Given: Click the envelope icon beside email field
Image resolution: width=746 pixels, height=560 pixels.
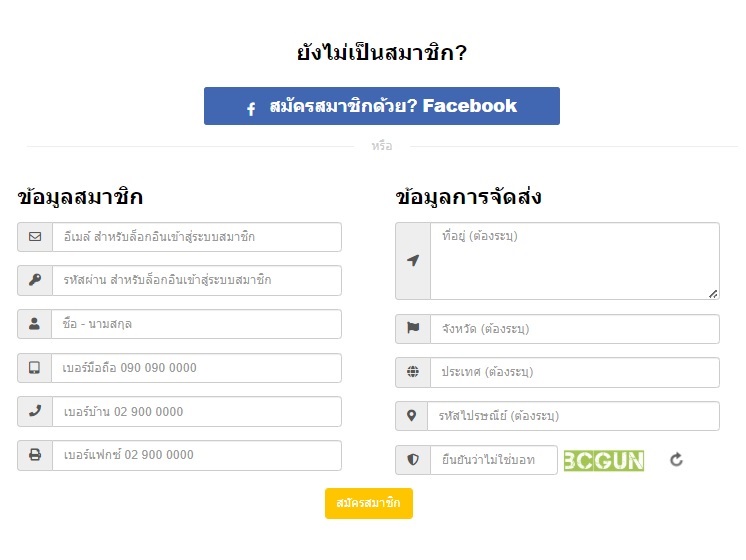Looking at the screenshot, I should coord(35,237).
